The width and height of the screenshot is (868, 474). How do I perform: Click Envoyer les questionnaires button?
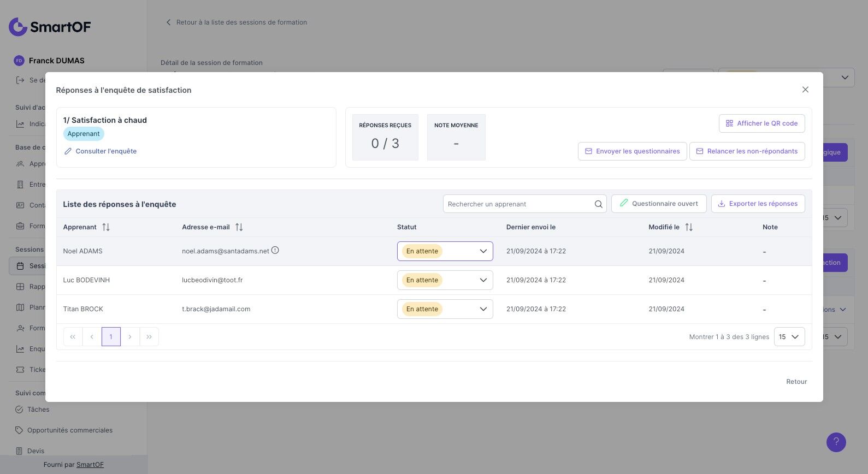[x=632, y=151]
